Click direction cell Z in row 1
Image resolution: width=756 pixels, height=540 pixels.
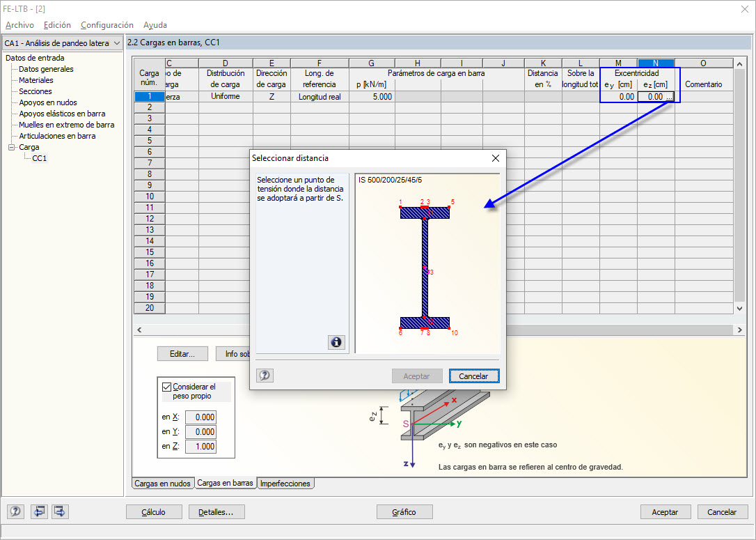pyautogui.click(x=272, y=97)
